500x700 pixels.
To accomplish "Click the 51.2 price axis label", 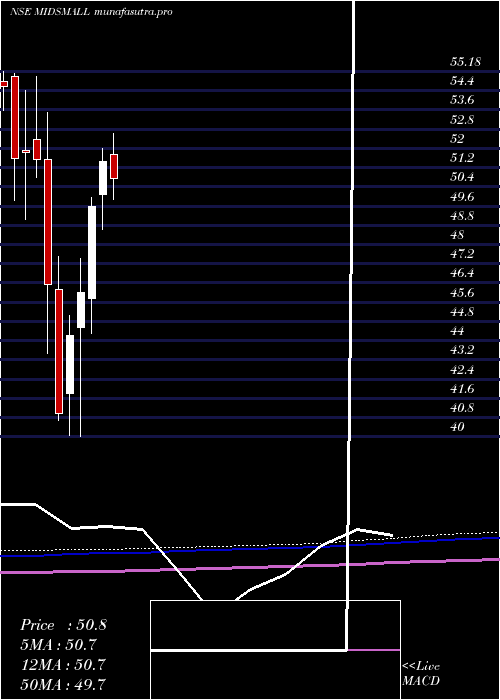I will point(462,158).
